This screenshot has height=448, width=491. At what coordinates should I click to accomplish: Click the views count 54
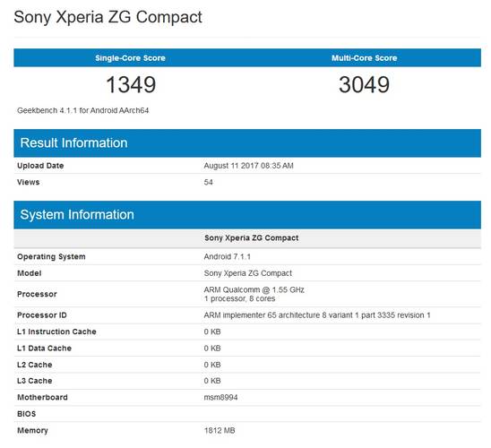click(208, 182)
